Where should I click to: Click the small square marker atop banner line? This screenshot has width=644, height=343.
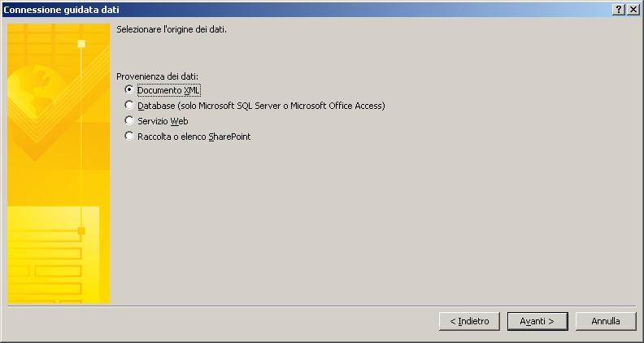81,44
